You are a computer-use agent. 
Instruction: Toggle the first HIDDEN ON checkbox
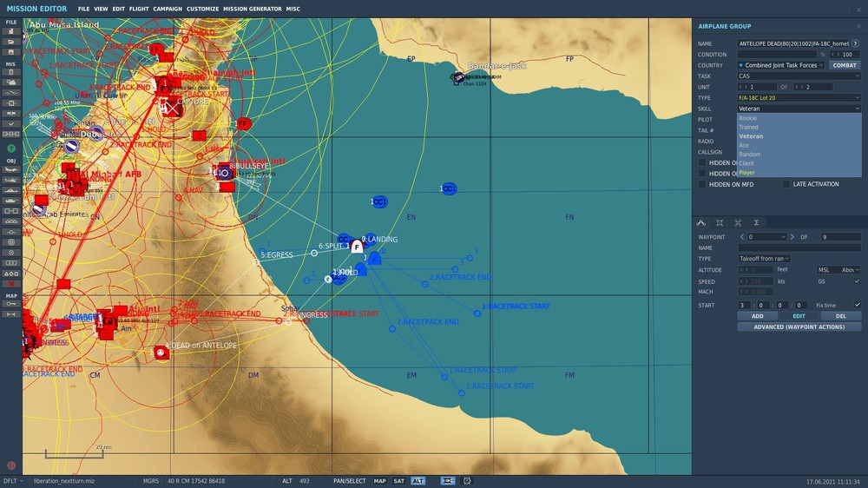pyautogui.click(x=702, y=162)
